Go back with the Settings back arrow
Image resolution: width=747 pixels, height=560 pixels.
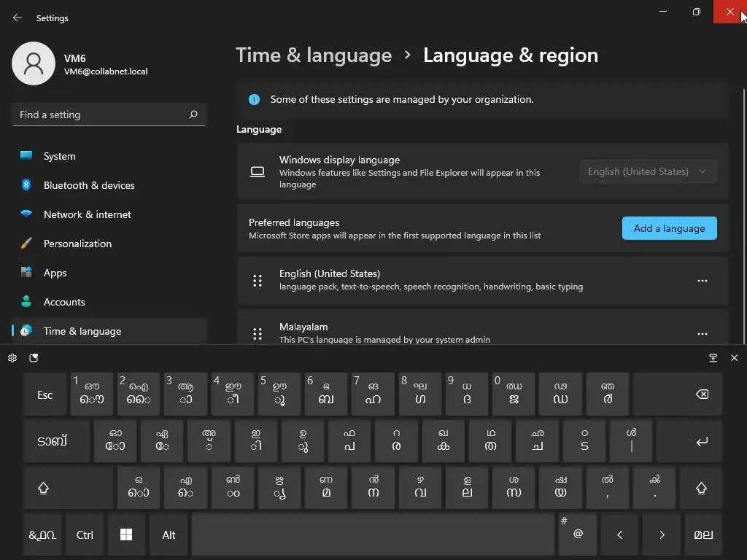[x=18, y=17]
